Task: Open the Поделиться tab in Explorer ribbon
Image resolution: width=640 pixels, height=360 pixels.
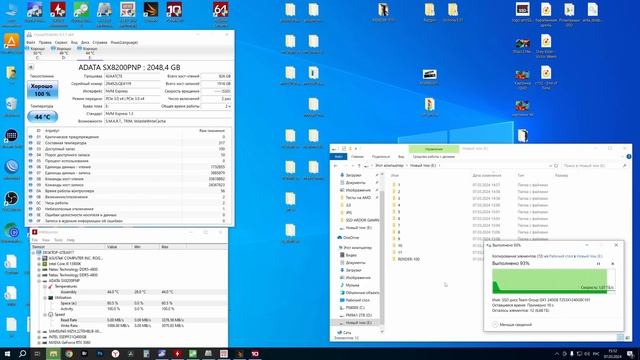Action: (x=380, y=157)
